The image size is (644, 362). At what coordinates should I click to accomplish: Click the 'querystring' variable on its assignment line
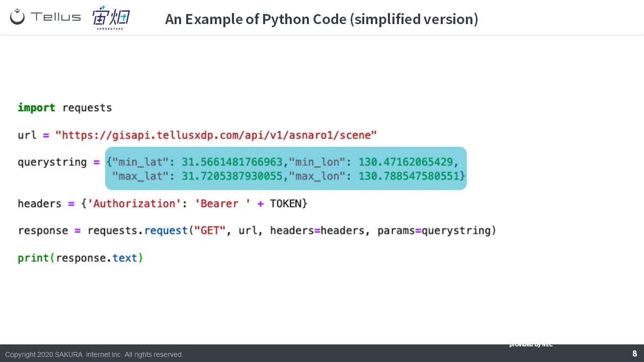coord(52,162)
